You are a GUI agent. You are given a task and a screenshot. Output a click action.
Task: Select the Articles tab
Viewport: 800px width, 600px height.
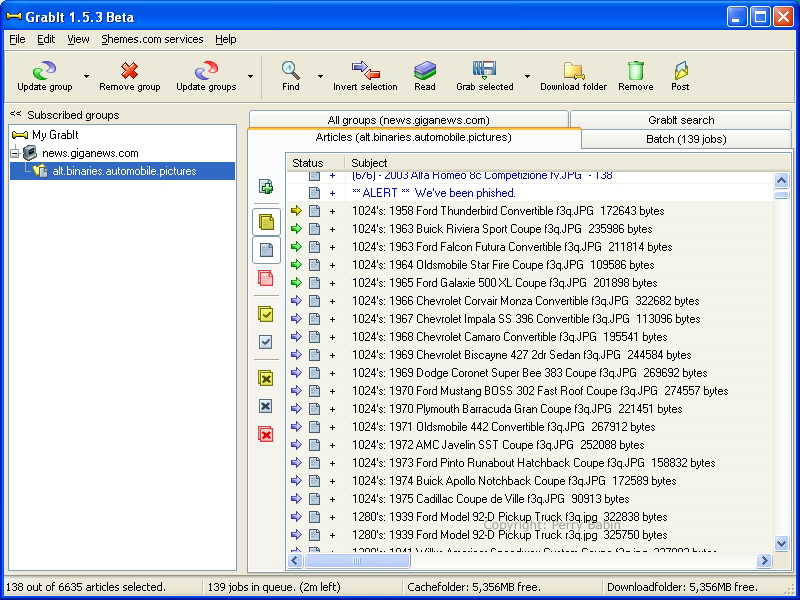pyautogui.click(x=413, y=137)
